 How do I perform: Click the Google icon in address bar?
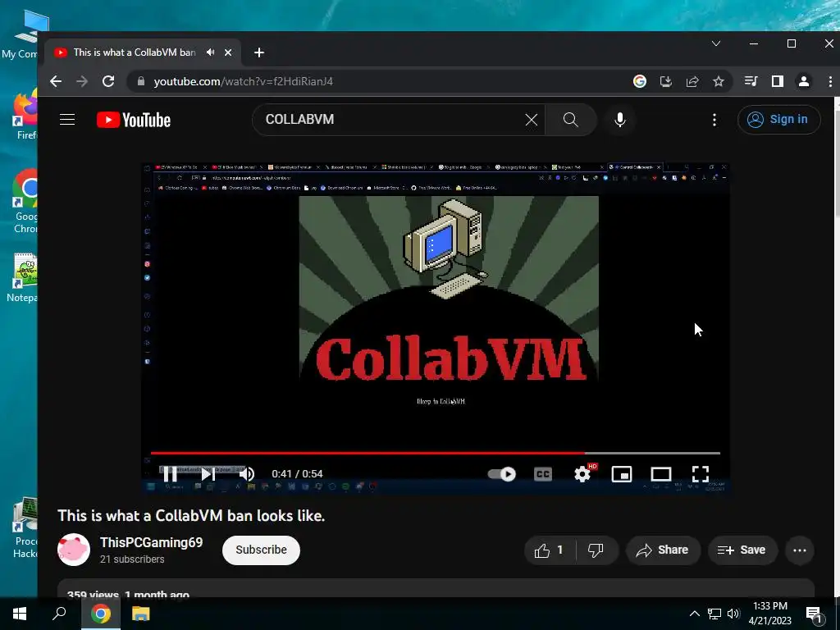pos(639,81)
